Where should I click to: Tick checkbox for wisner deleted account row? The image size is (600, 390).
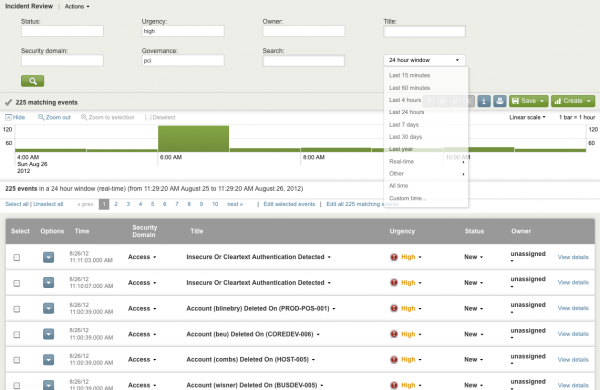[16, 385]
